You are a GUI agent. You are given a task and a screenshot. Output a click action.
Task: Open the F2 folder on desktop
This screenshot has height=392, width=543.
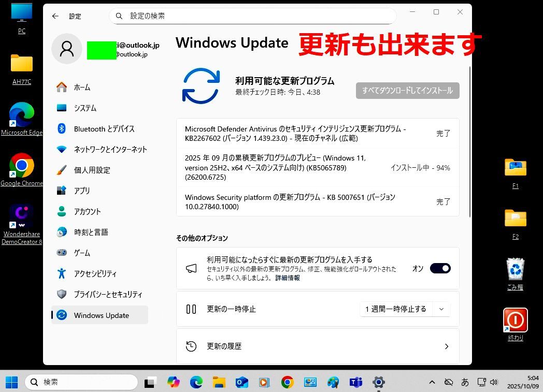point(516,224)
